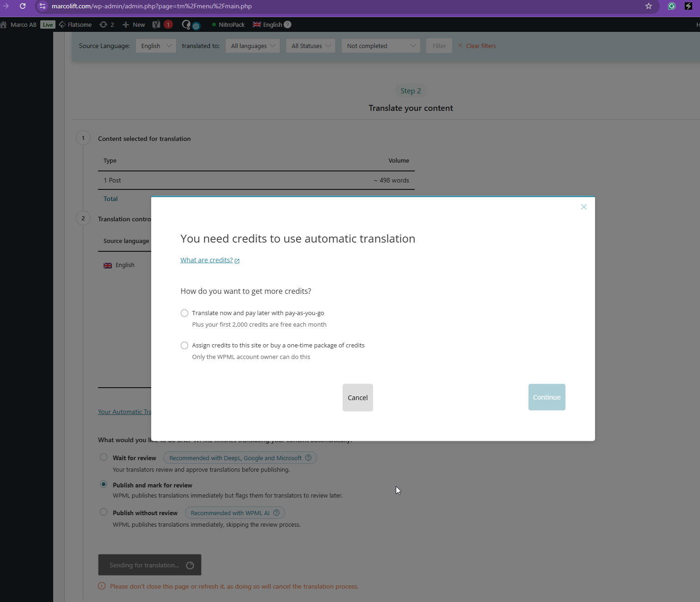Click the Clear filters link
This screenshot has height=602, width=700.
coord(481,46)
